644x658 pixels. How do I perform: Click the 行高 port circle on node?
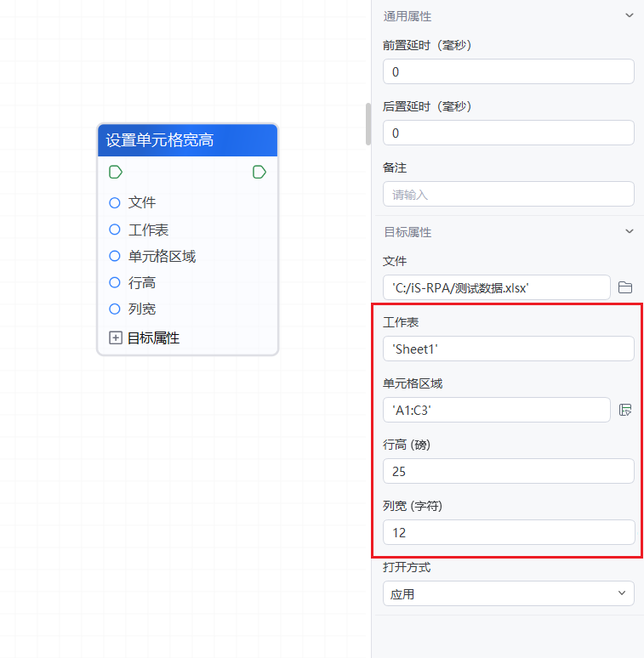click(115, 282)
